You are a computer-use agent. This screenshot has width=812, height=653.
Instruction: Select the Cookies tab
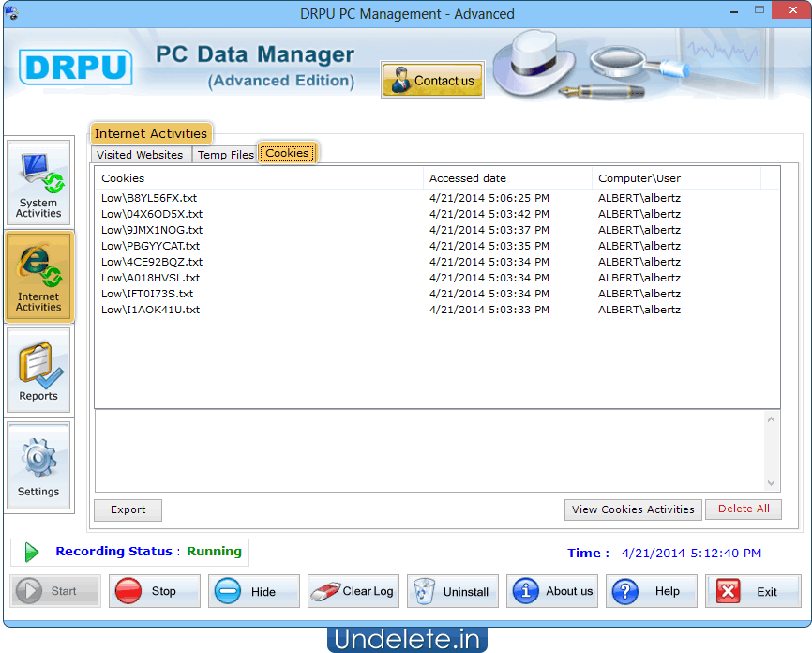point(288,153)
